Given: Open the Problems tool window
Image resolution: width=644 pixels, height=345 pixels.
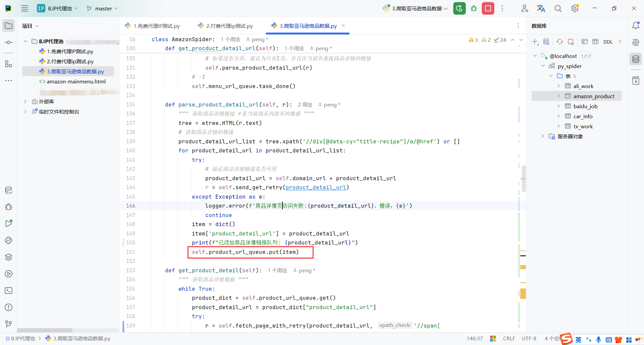Looking at the screenshot, I should point(9,307).
